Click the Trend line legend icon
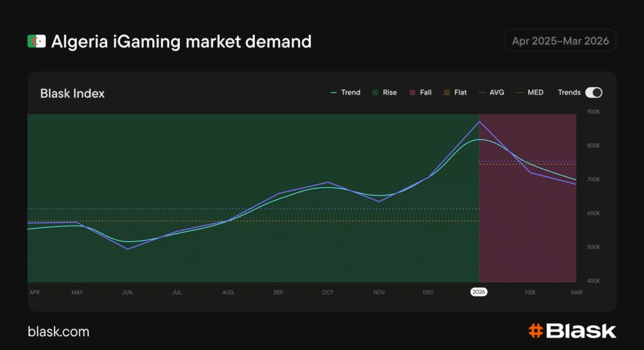Viewport: 644px width, 350px height. click(334, 92)
